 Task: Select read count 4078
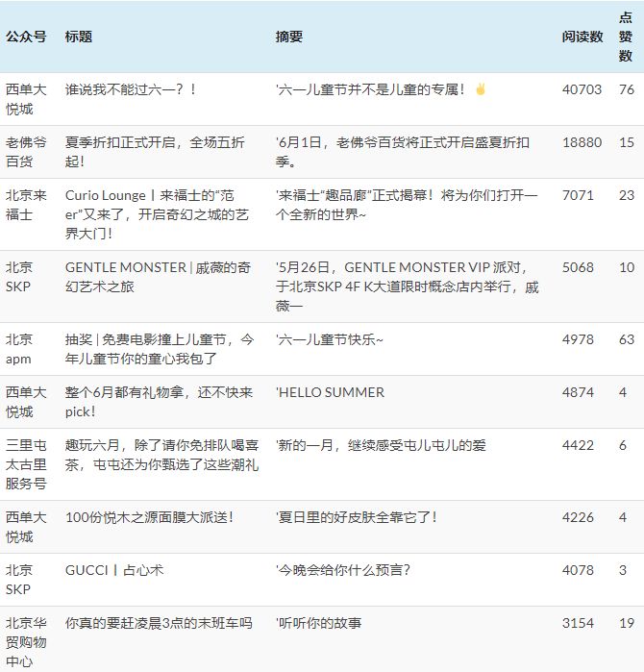pos(578,570)
